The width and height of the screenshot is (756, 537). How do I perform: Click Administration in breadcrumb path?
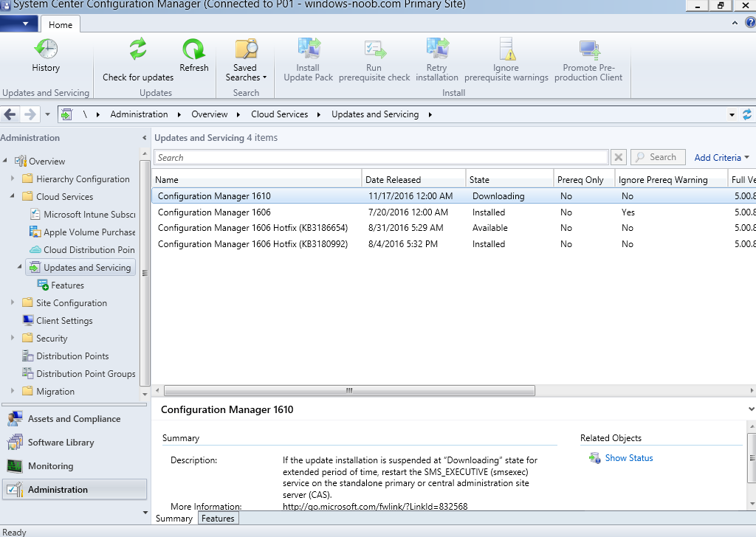click(139, 114)
